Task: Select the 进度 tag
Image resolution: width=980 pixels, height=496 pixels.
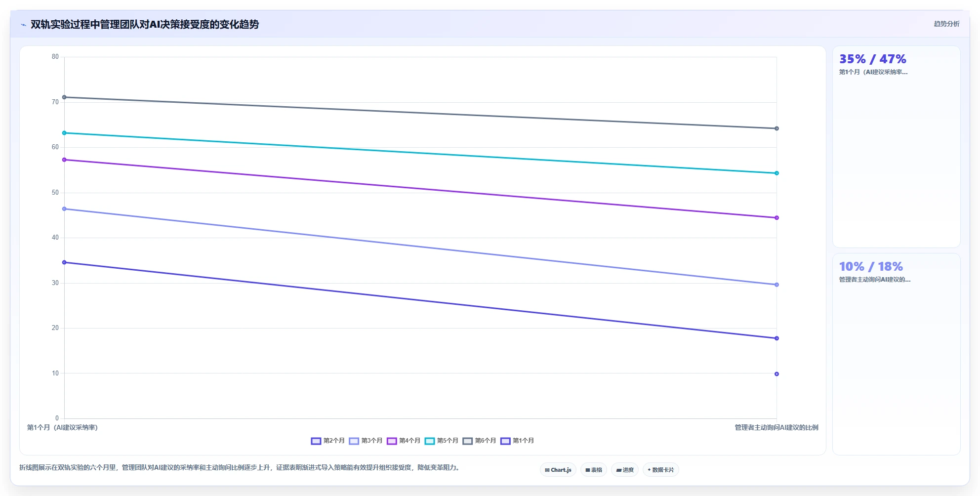Action: (x=625, y=470)
